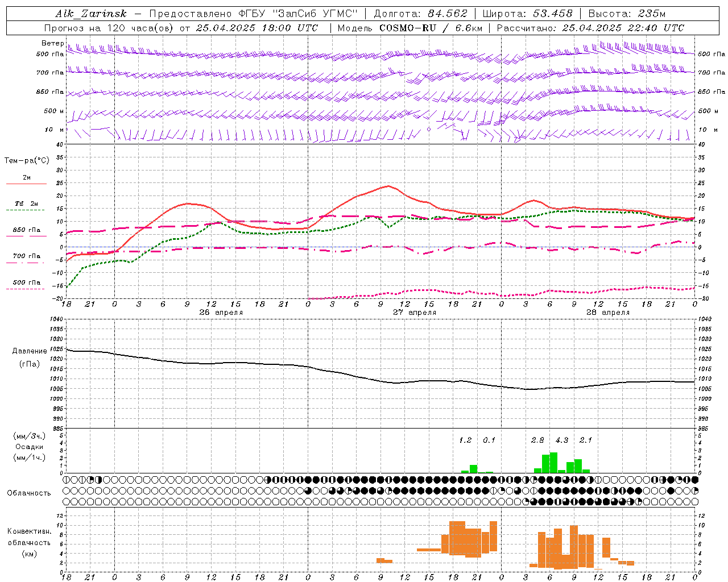Click the (мм/1ч.) hourly unit label
This screenshot has height=582, width=728.
click(29, 458)
